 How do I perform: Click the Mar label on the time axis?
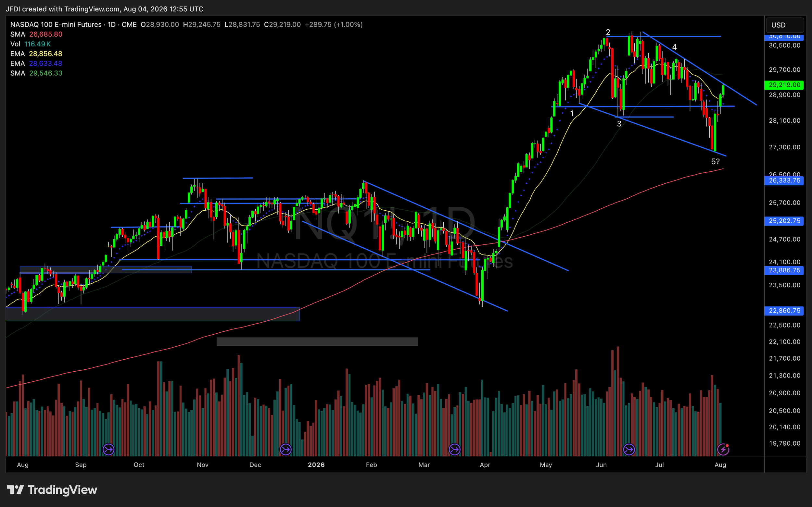pos(424,465)
